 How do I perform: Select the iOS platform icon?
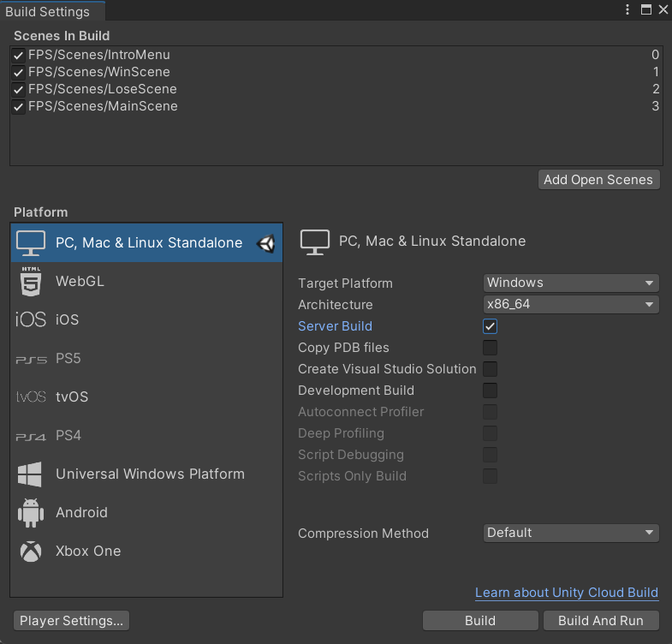pyautogui.click(x=31, y=319)
